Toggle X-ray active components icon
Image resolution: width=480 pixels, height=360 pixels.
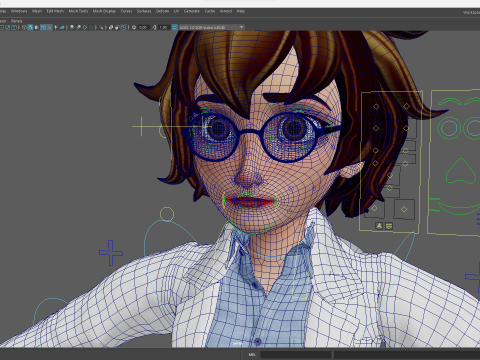click(117, 27)
